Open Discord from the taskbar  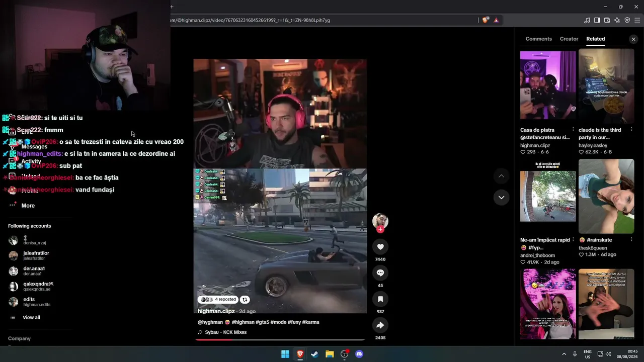click(x=359, y=354)
